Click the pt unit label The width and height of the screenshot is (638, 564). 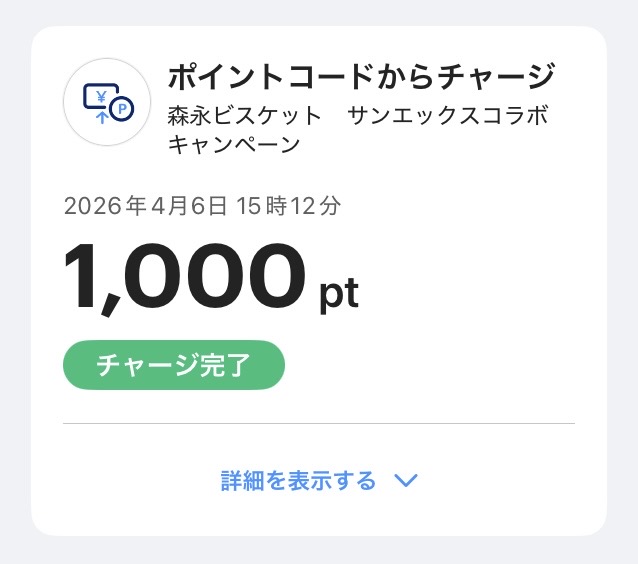(x=339, y=294)
